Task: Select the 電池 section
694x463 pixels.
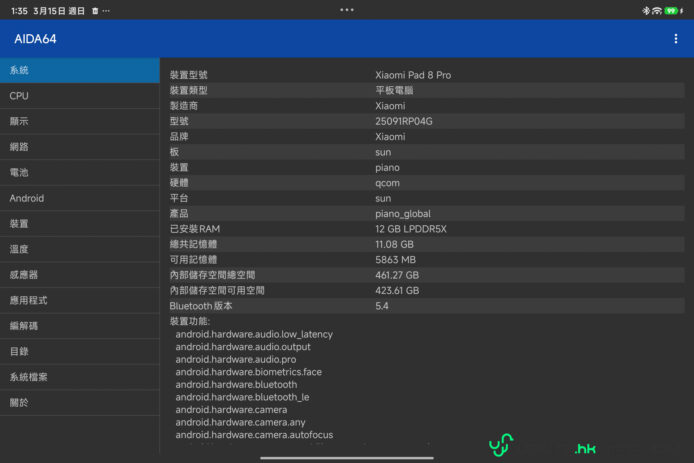Action: click(x=79, y=172)
